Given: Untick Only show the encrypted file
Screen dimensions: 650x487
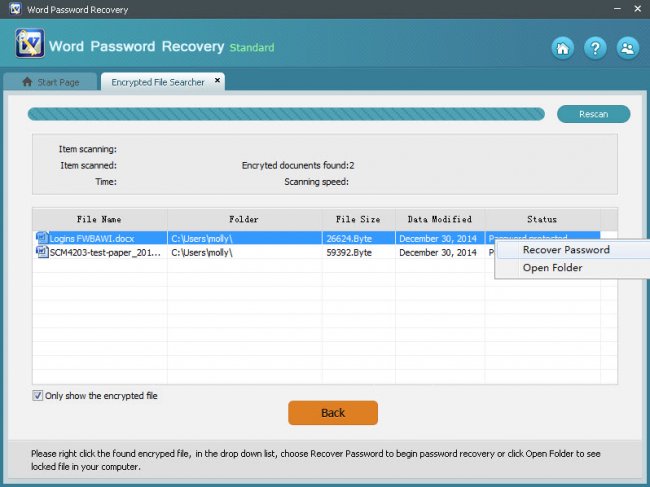Looking at the screenshot, I should (37, 395).
